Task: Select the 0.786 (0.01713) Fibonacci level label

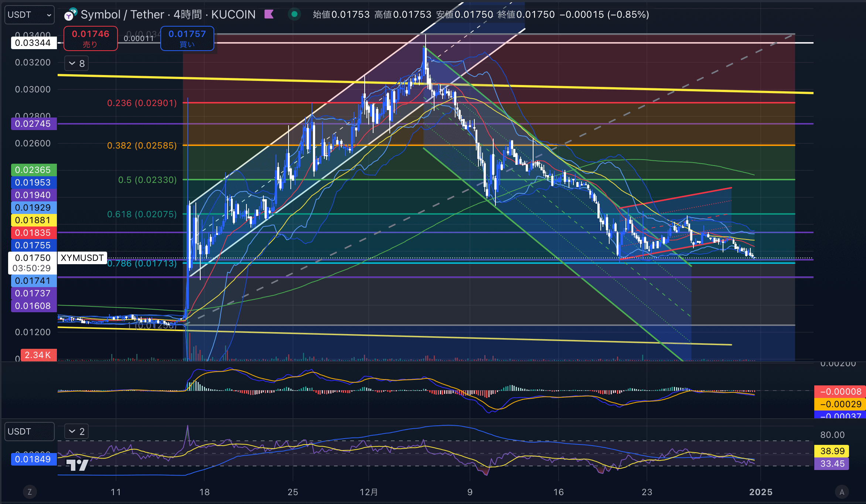Action: 142,263
